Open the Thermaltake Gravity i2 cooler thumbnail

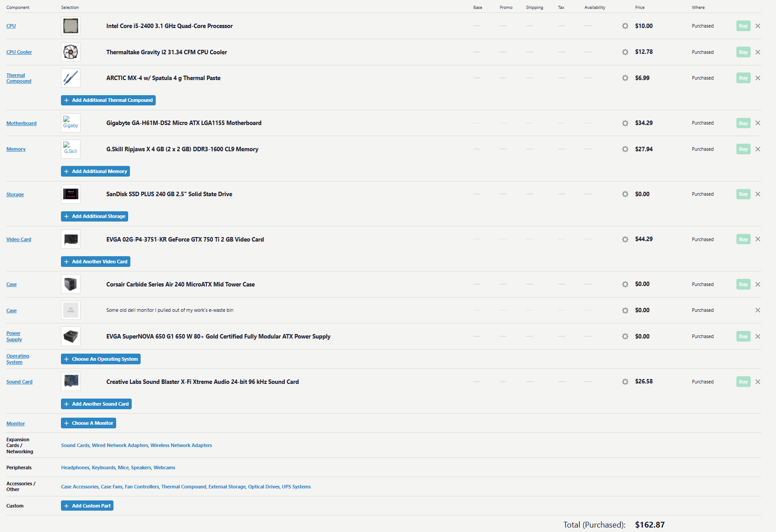[x=71, y=52]
